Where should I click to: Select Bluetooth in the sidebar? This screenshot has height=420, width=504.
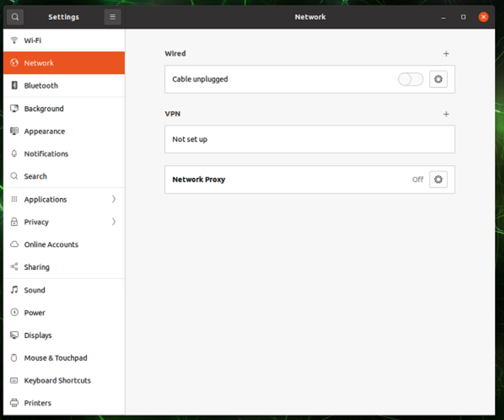click(x=64, y=86)
